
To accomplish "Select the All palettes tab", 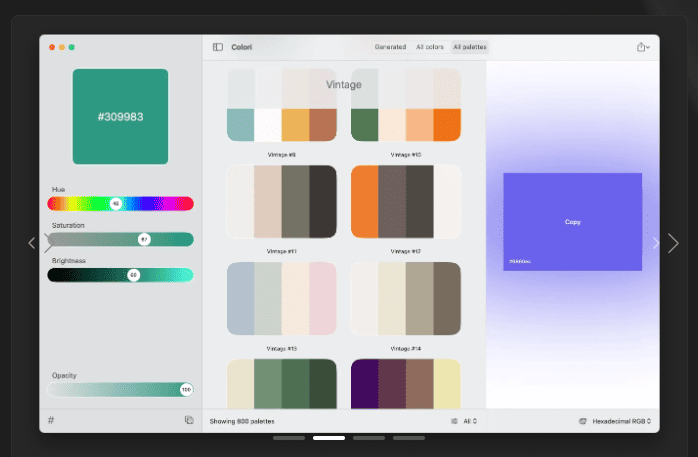I will [470, 47].
